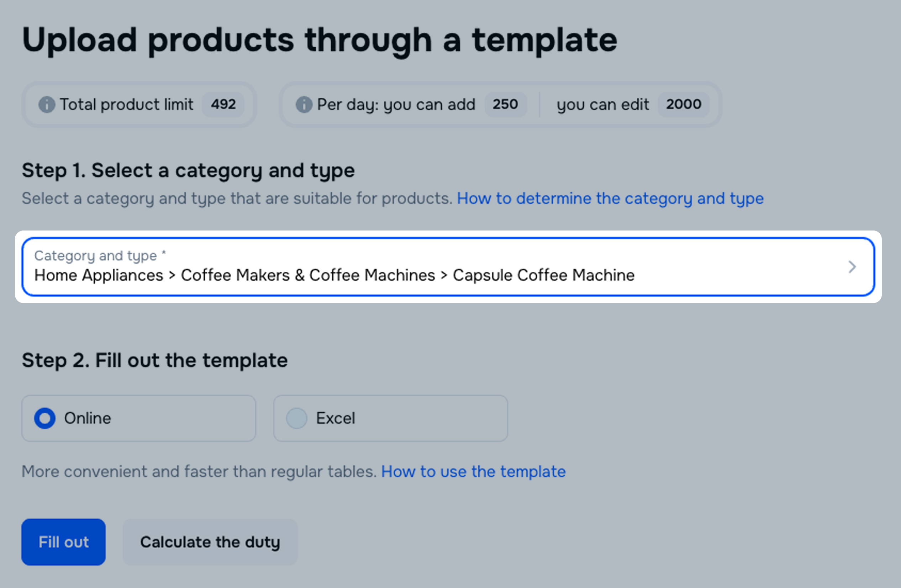Image resolution: width=901 pixels, height=588 pixels.
Task: Click the info icon beside Per day
Action: click(x=304, y=105)
